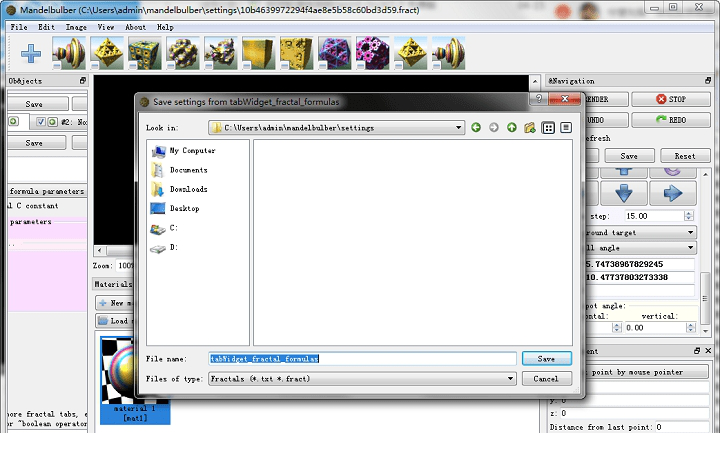The height and width of the screenshot is (450, 720).
Task: Click the blue down arrow navigation button
Action: click(x=623, y=193)
